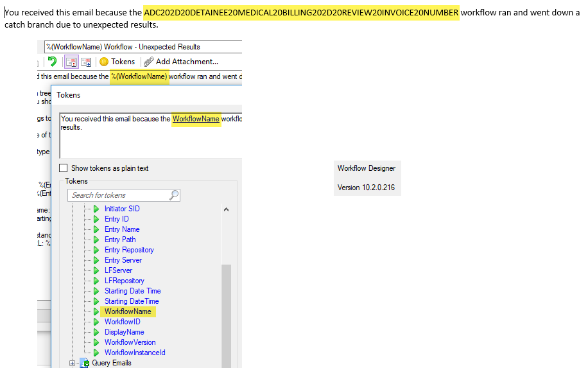Choose the WorkflowVersion token
Viewport: 588px width, 368px height.
coord(130,342)
